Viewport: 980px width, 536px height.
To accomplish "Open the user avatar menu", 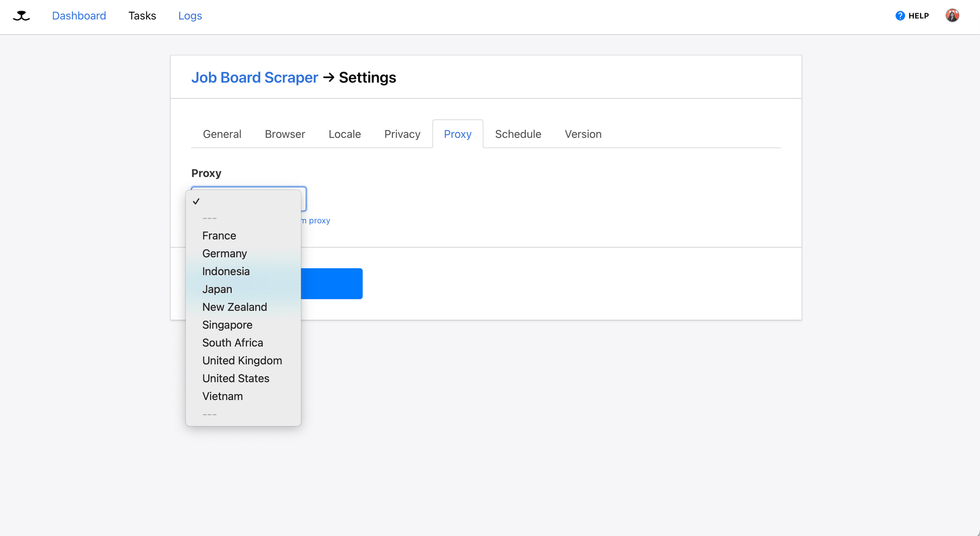I will tap(952, 16).
